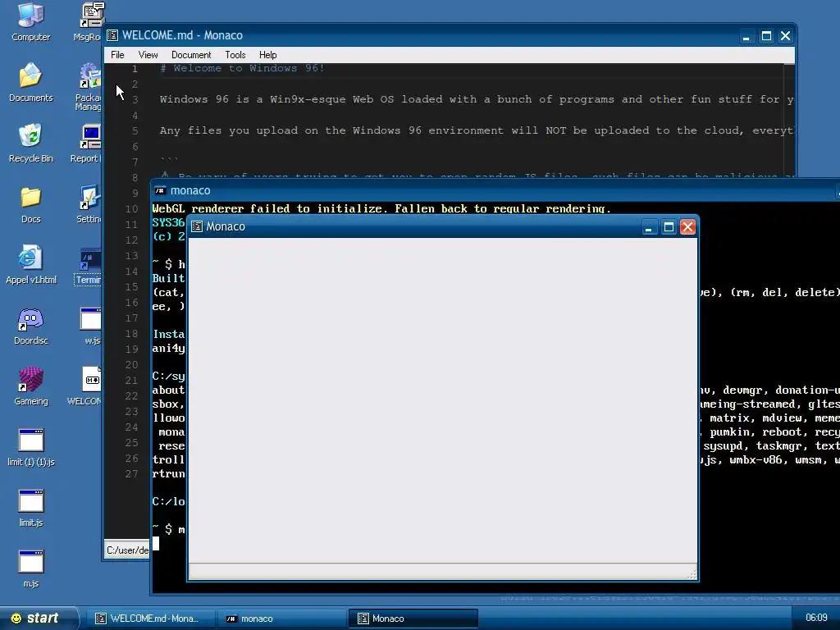This screenshot has height=630, width=840.
Task: Open the Documents desktop icon
Action: point(30,83)
